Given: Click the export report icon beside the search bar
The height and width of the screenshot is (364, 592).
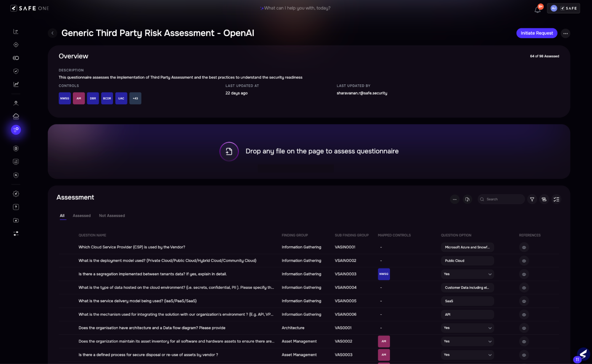Looking at the screenshot, I should [x=468, y=199].
